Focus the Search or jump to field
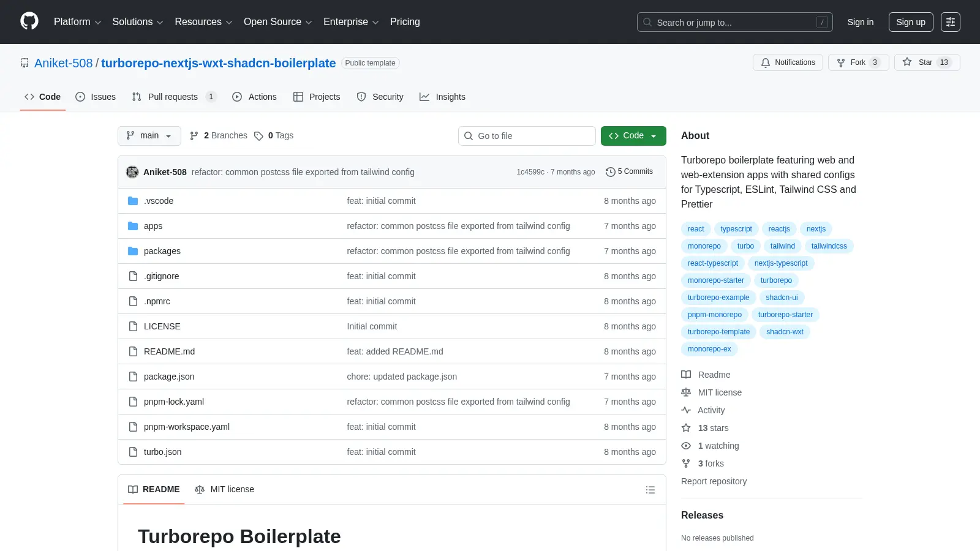 coord(735,22)
